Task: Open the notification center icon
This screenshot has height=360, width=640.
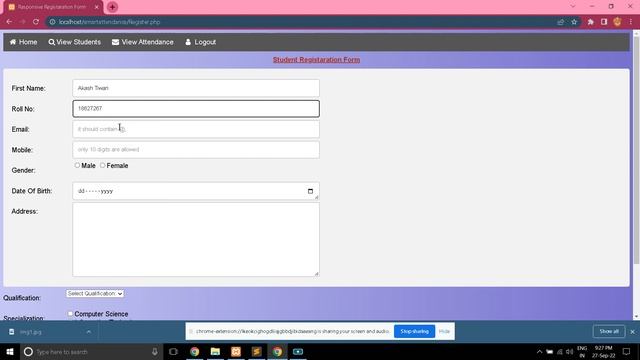Action: tap(626, 351)
